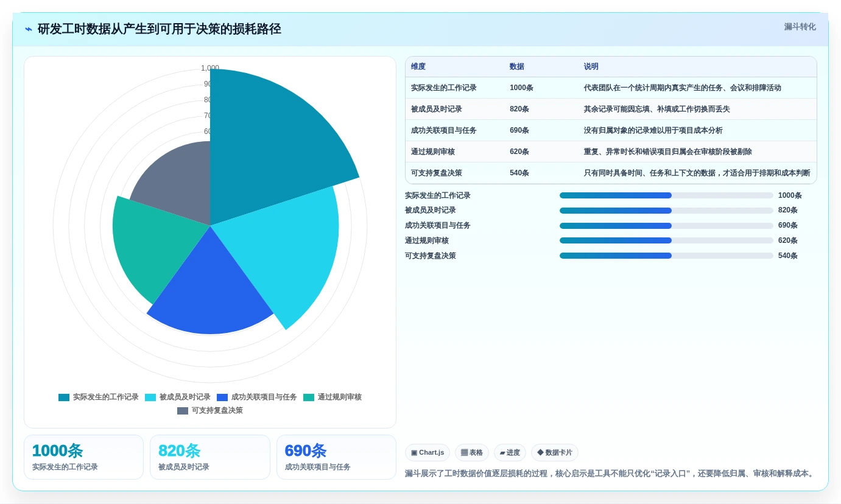This screenshot has width=841, height=504.
Task: Open the 690条 成功关联项目与任务 data card
Action: (336, 457)
